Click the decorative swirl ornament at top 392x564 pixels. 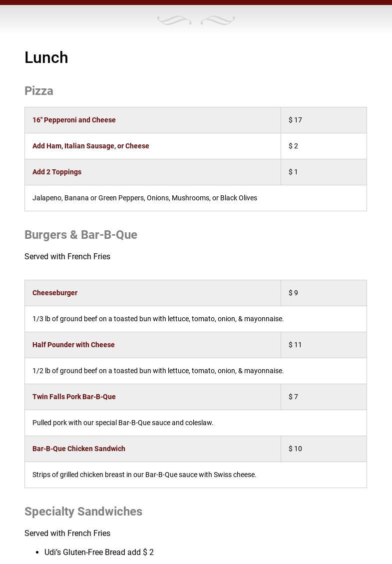[196, 20]
